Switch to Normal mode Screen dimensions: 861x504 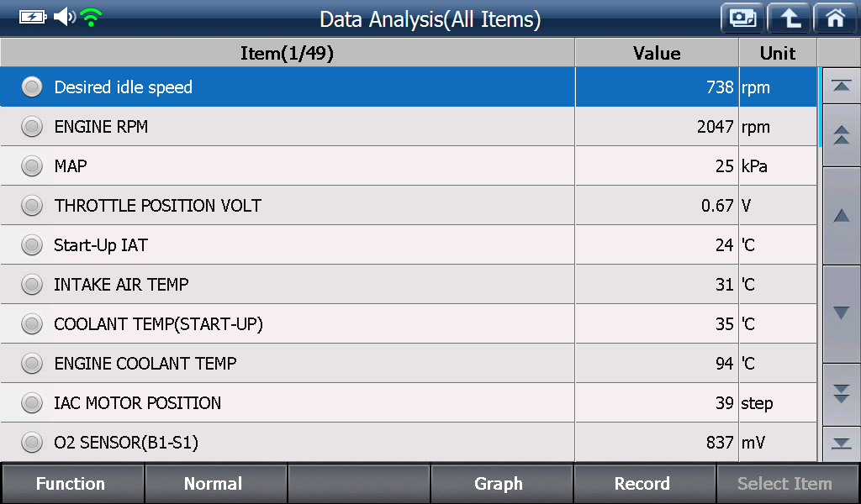pyautogui.click(x=214, y=484)
